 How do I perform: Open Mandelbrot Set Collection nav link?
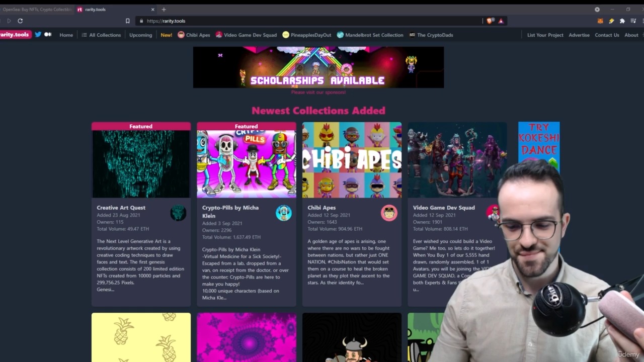pyautogui.click(x=374, y=35)
